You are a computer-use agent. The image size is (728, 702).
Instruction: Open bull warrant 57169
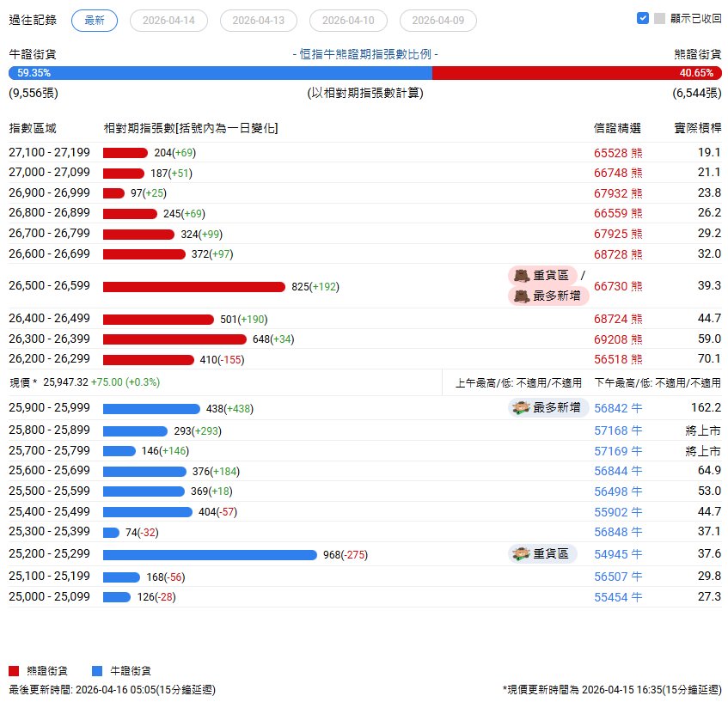[618, 451]
